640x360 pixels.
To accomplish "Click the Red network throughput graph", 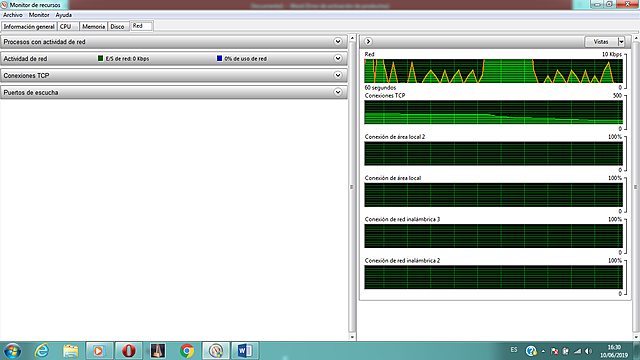I will coord(493,71).
